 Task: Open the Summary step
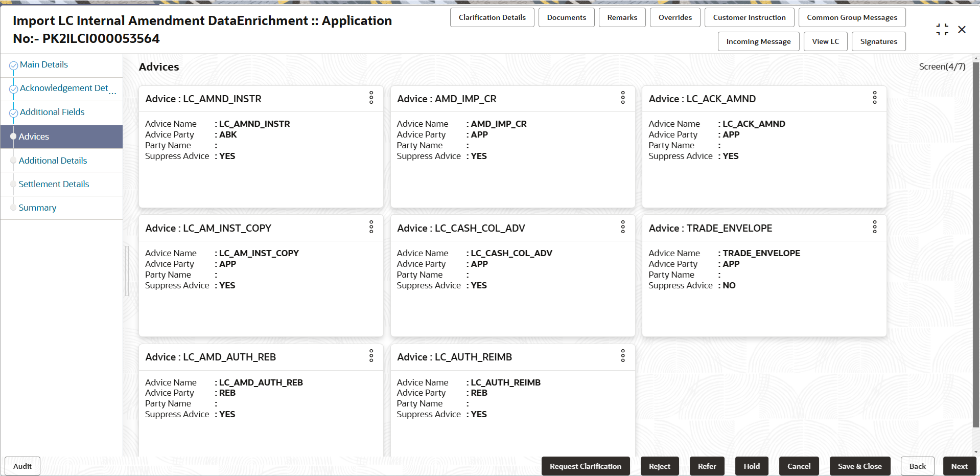pyautogui.click(x=37, y=208)
